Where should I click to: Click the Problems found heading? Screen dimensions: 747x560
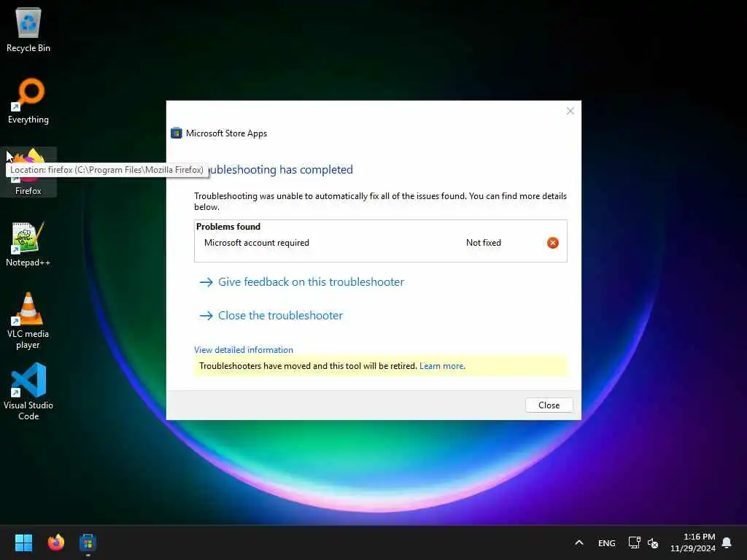[228, 227]
